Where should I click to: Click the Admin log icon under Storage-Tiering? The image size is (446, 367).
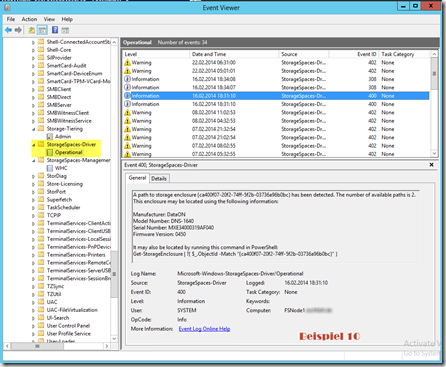pos(50,136)
